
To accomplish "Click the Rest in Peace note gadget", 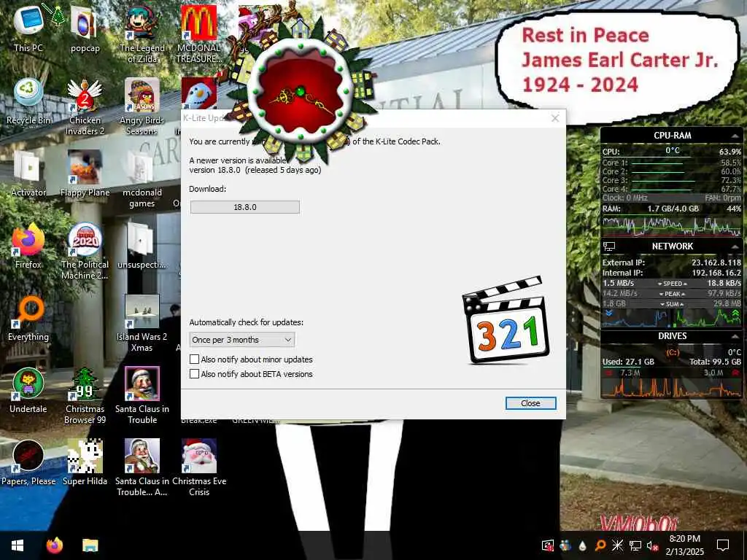I will point(617,66).
